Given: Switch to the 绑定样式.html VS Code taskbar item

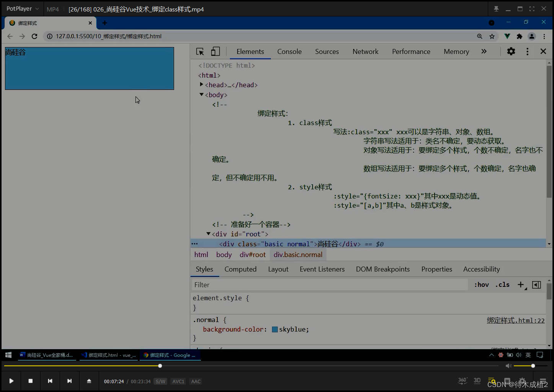Looking at the screenshot, I should point(109,355).
